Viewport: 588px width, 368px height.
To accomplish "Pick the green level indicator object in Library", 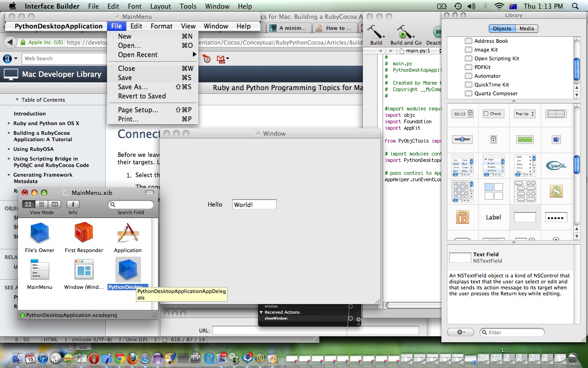I will click(525, 139).
